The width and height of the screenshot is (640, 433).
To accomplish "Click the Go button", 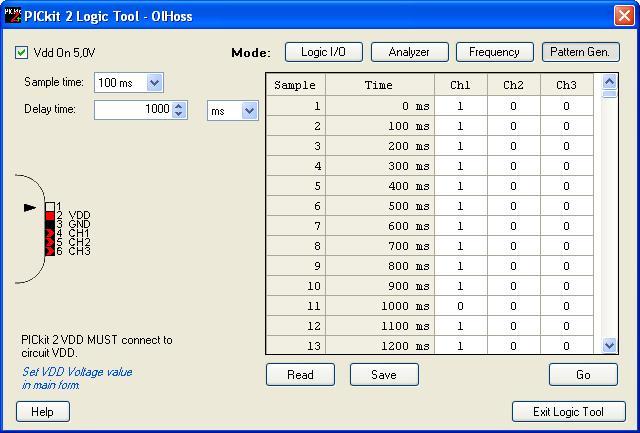I will pos(583,375).
